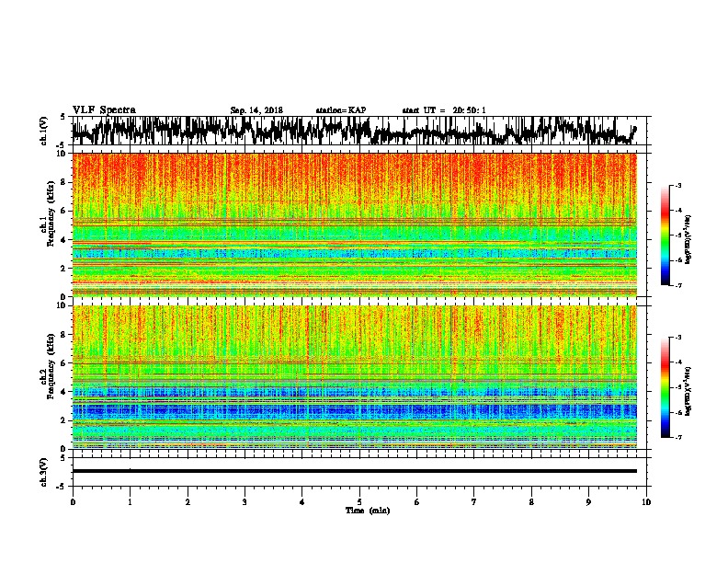The width and height of the screenshot is (728, 563).
Task: Click the flat ch.3 voltage trace
Action: 354,471
